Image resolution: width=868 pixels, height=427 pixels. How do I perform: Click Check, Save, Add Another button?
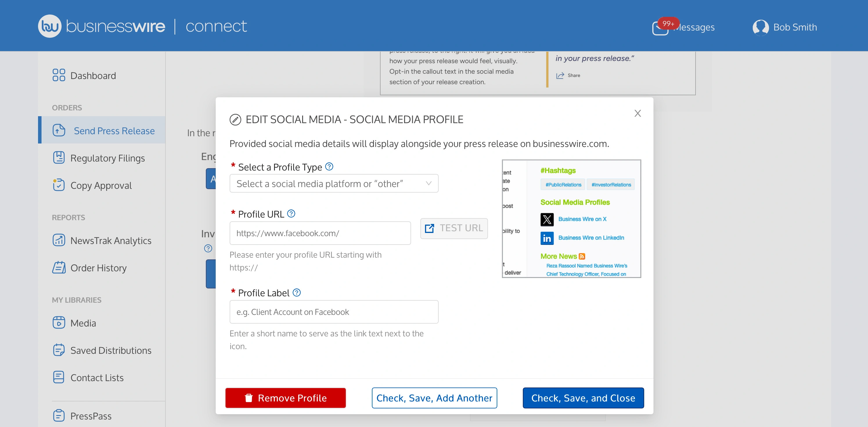click(x=434, y=398)
